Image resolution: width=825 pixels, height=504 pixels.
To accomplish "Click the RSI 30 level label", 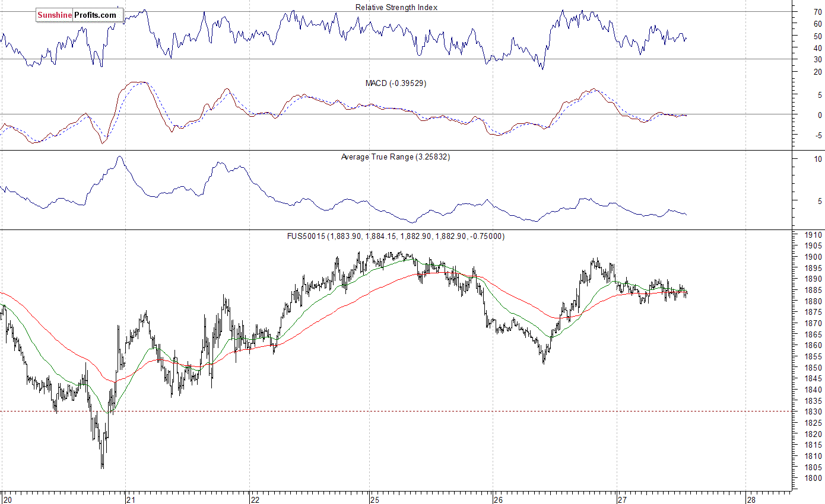I will (x=817, y=59).
